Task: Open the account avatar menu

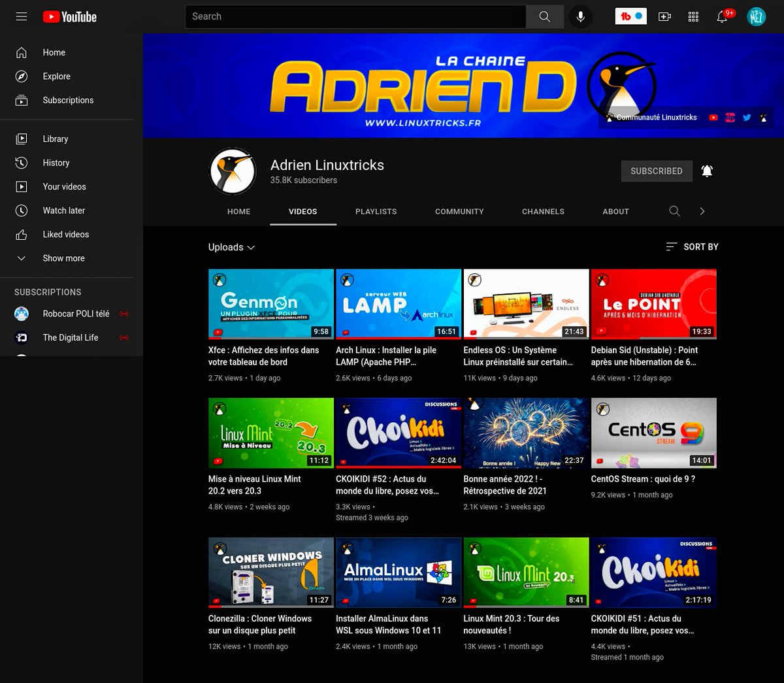Action: tap(757, 17)
